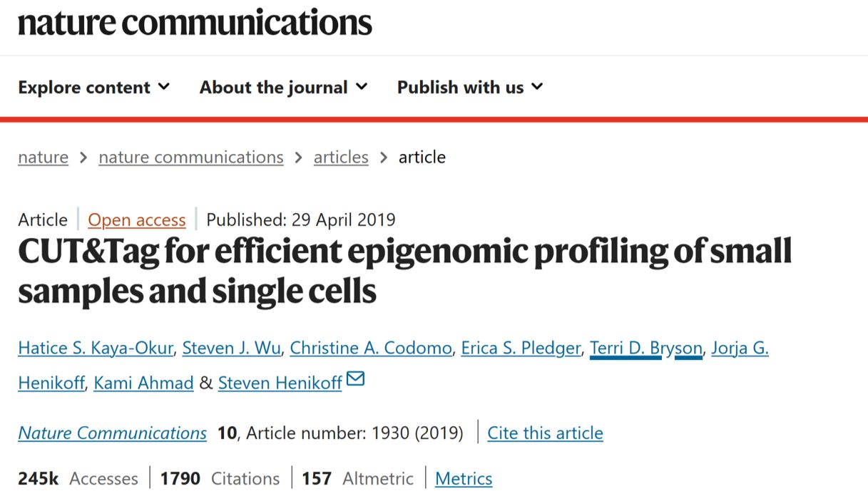Open author Kami Ahmad profile
This screenshot has width=868, height=496.
pyautogui.click(x=143, y=383)
